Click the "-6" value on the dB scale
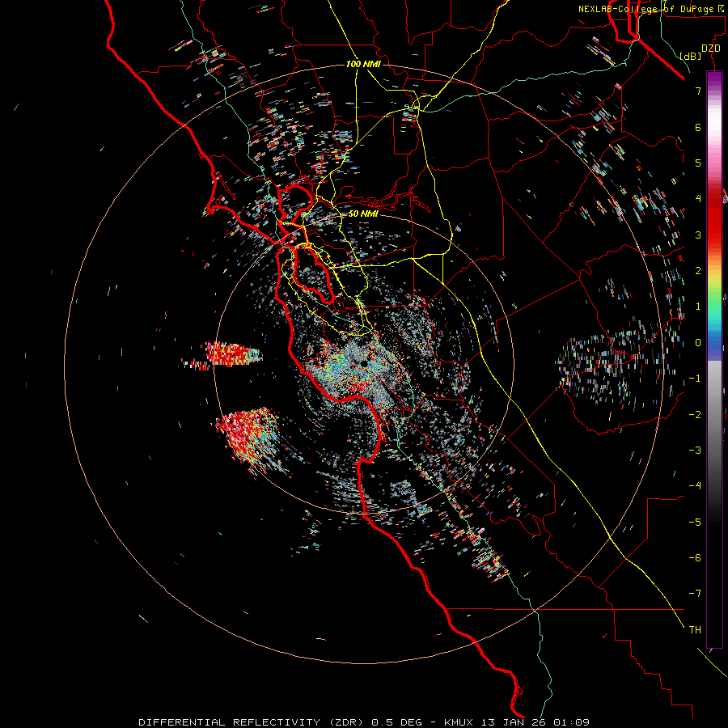 tap(695, 558)
